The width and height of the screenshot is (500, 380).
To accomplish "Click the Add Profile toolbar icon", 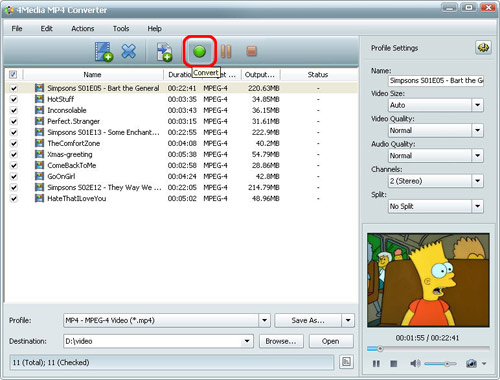I will point(164,52).
